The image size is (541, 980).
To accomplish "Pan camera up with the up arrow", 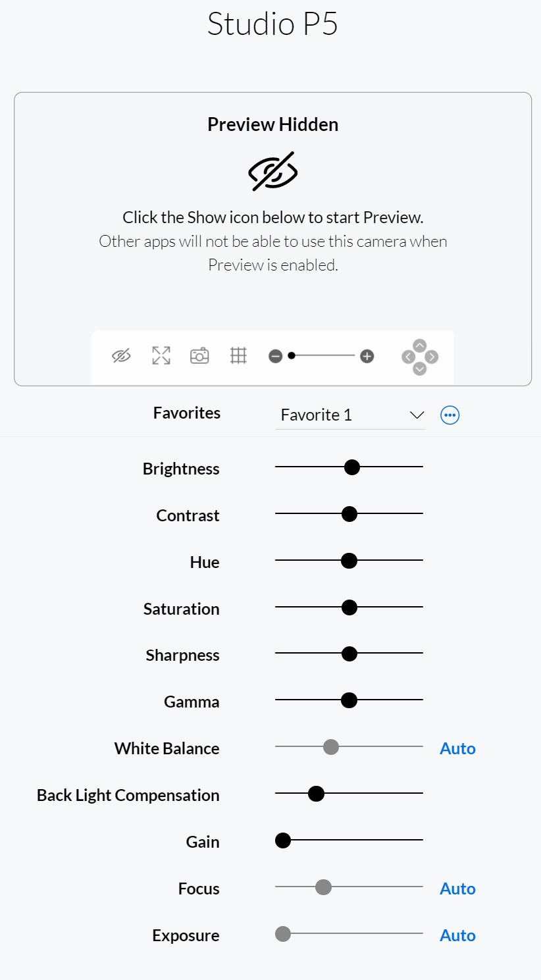I will pyautogui.click(x=420, y=345).
